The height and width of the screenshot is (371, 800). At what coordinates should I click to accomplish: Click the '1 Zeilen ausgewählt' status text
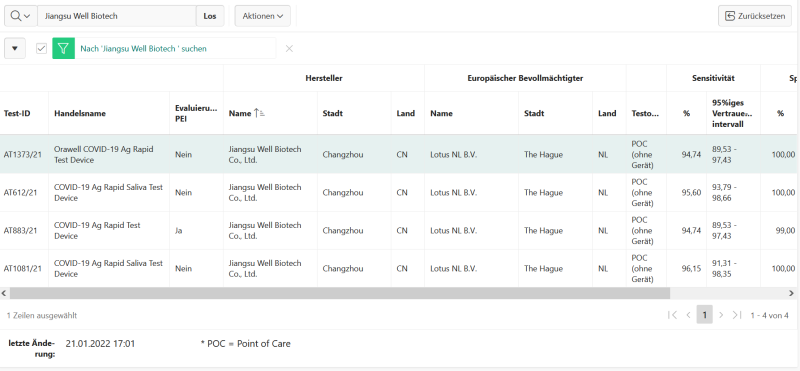click(x=42, y=315)
